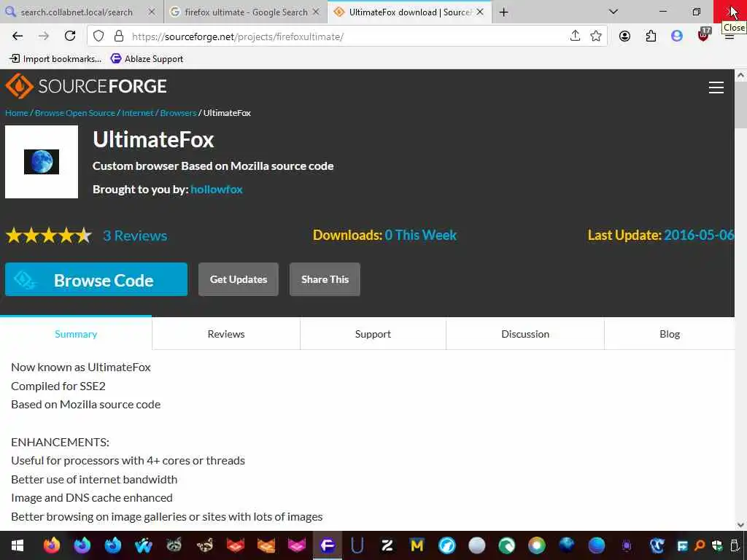Open the 3 Reviews link
Viewport: 747px width, 560px height.
pyautogui.click(x=135, y=236)
